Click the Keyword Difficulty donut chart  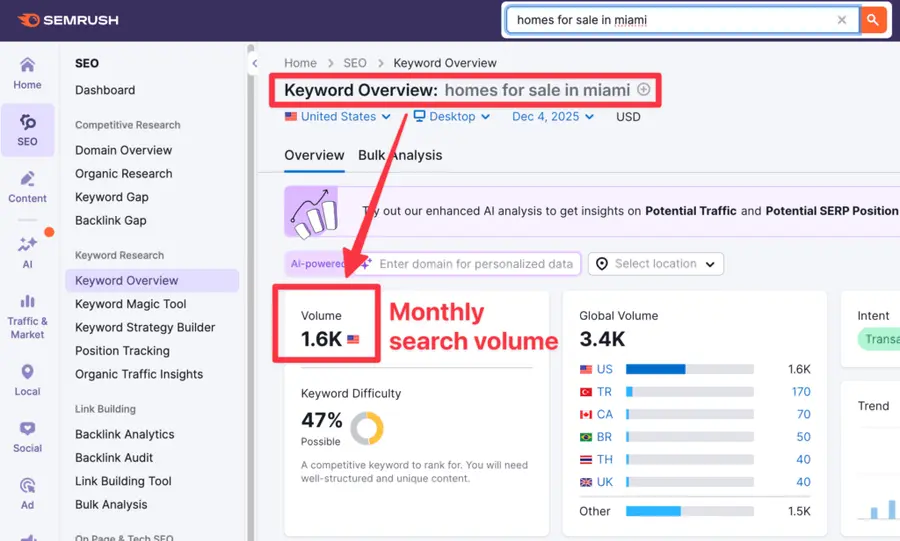[367, 428]
